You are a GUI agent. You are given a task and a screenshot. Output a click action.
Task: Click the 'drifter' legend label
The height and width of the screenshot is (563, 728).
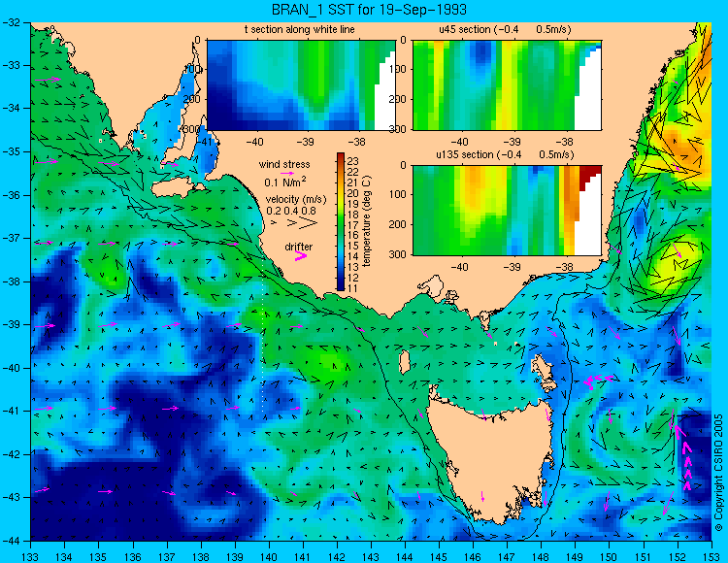[299, 247]
